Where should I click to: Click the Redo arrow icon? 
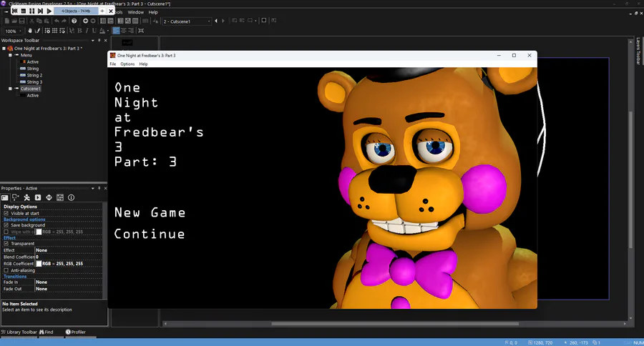tap(64, 21)
